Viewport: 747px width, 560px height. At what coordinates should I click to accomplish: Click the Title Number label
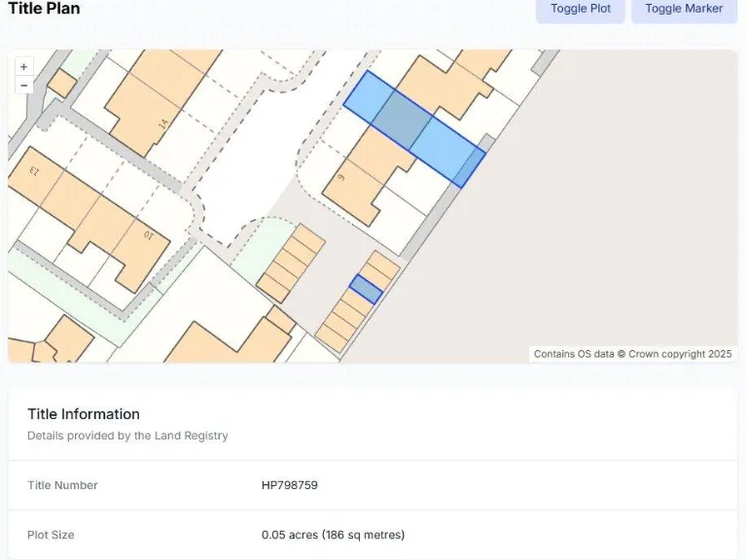pyautogui.click(x=62, y=485)
